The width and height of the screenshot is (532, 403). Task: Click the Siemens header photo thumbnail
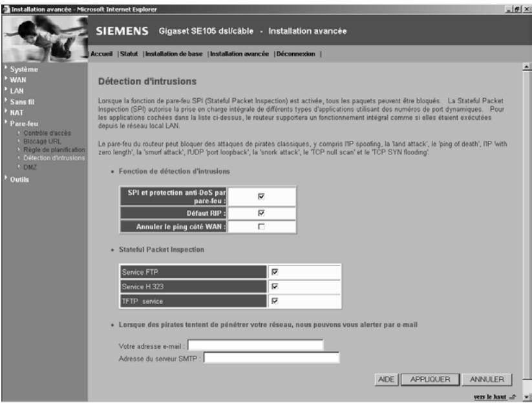tap(45, 38)
